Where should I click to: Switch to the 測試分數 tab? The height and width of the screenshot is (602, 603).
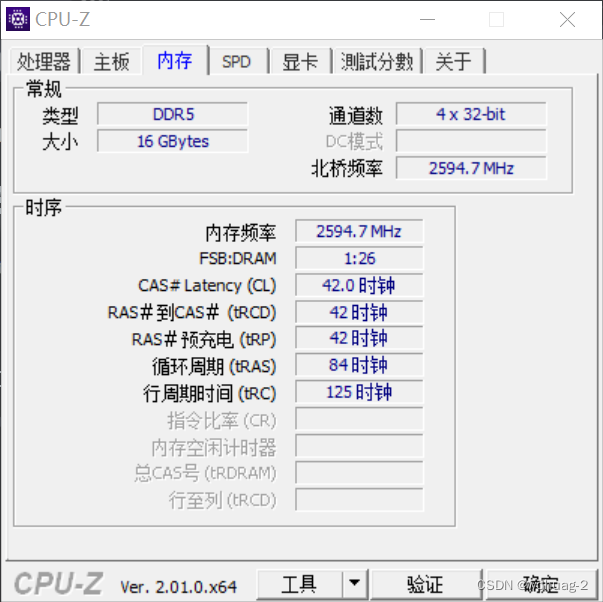click(x=377, y=61)
